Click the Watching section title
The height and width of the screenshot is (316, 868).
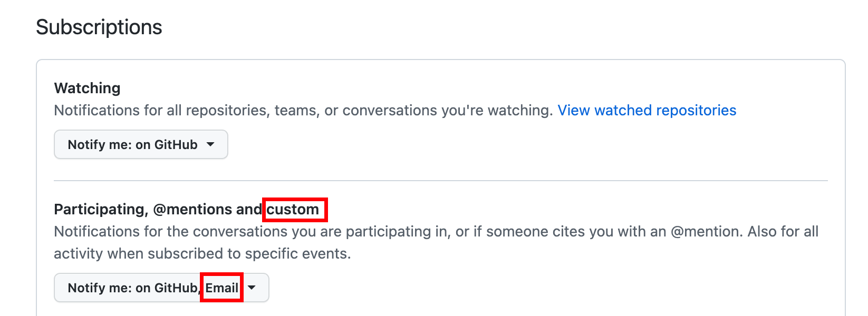87,88
